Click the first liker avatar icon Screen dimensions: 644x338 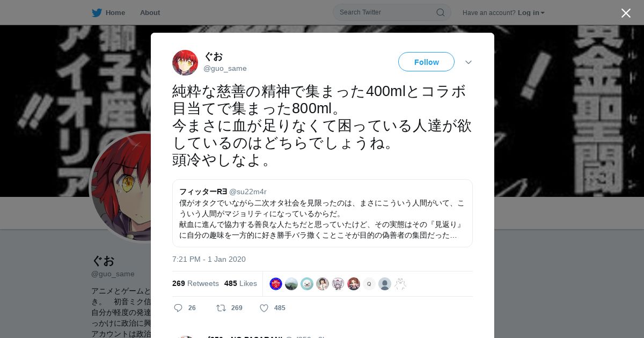[276, 284]
